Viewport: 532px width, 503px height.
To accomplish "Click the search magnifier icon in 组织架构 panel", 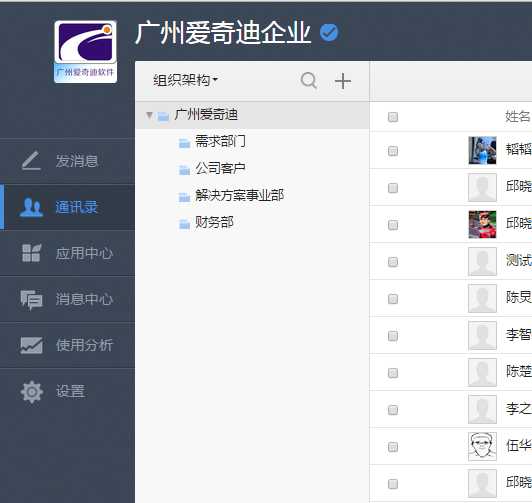I will pyautogui.click(x=308, y=80).
